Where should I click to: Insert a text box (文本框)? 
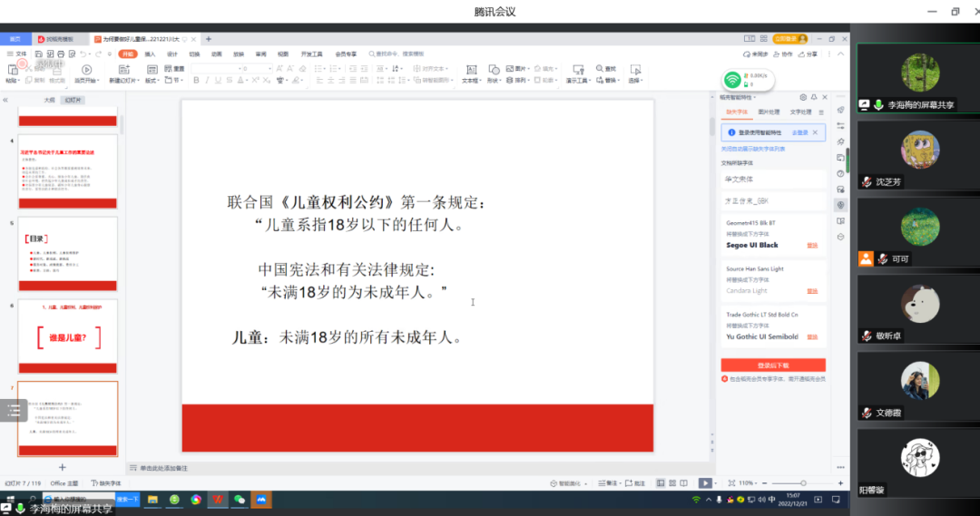(x=470, y=73)
